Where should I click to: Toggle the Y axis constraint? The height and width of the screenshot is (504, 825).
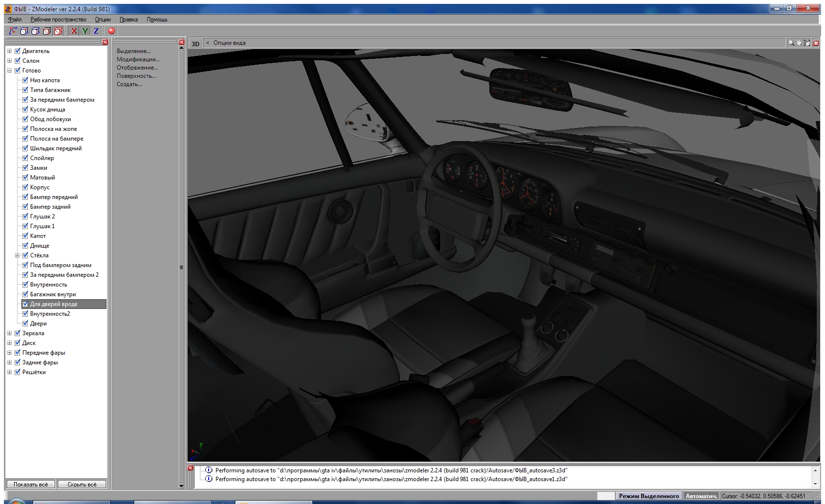(x=85, y=31)
